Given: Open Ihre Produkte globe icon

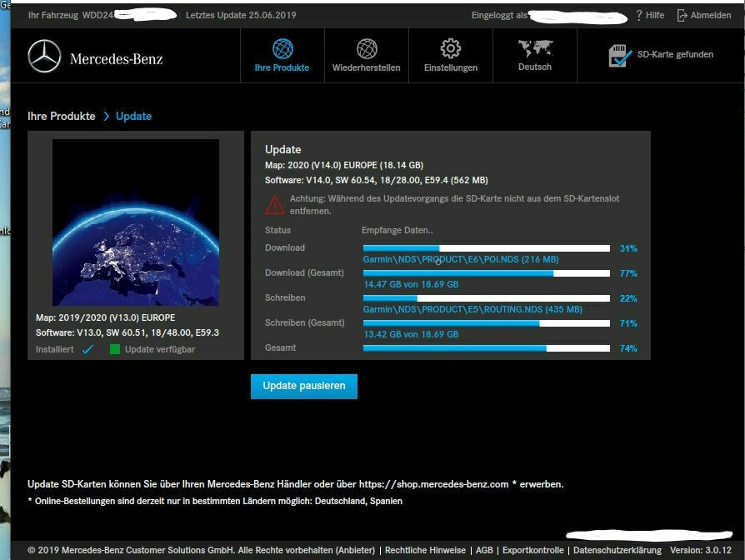Looking at the screenshot, I should (282, 48).
